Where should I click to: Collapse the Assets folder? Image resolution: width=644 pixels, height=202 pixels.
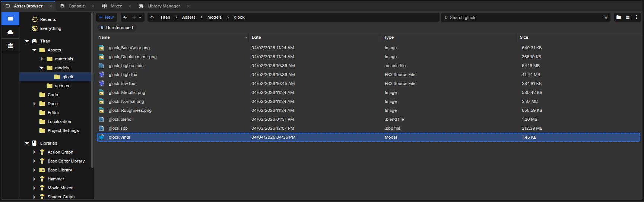[34, 50]
